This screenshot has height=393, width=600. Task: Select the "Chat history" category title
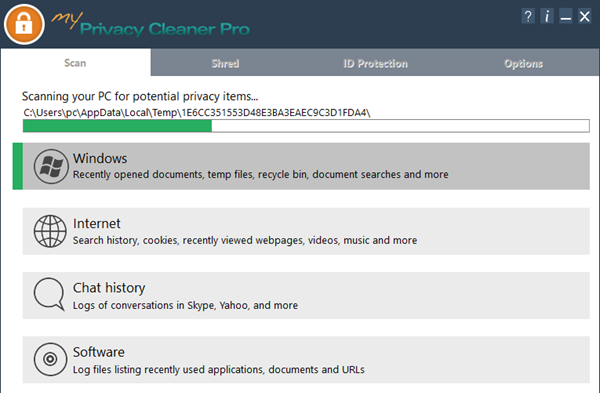[109, 288]
